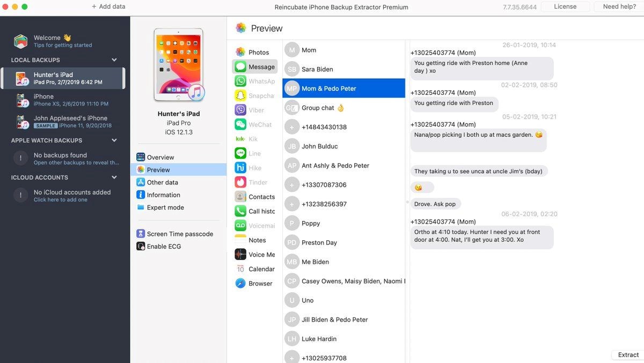The height and width of the screenshot is (363, 644).
Task: Select the Tinder flame icon
Action: point(240,182)
